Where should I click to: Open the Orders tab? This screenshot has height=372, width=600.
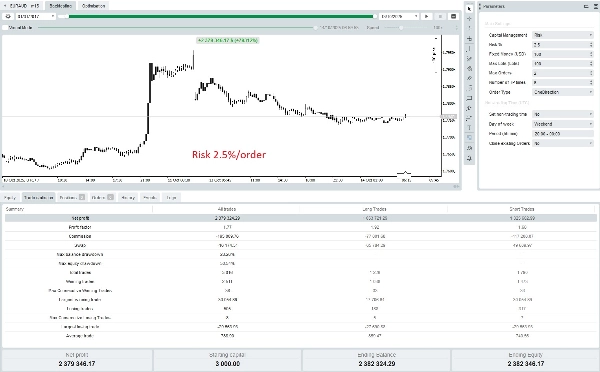102,197
